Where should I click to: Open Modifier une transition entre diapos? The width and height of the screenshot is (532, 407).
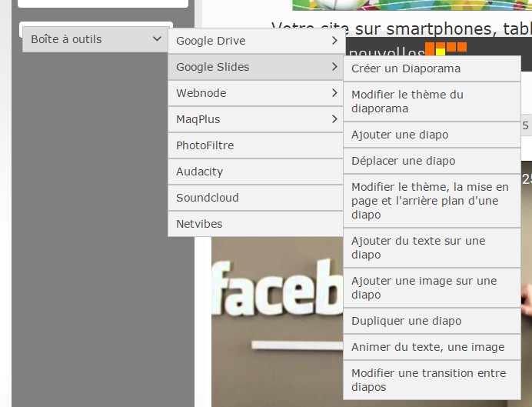(432, 380)
